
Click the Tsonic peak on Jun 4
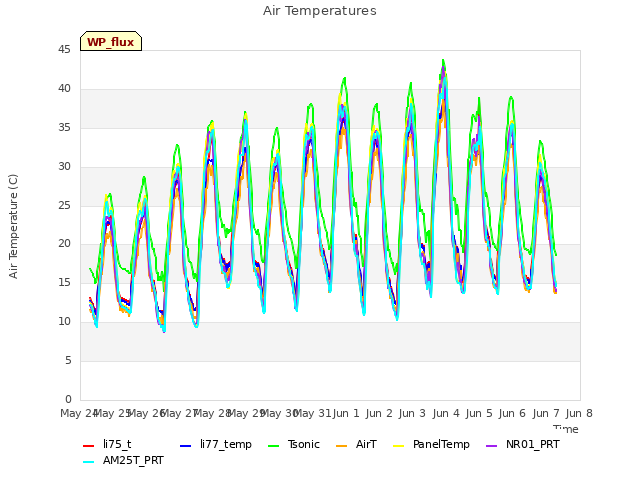click(443, 60)
